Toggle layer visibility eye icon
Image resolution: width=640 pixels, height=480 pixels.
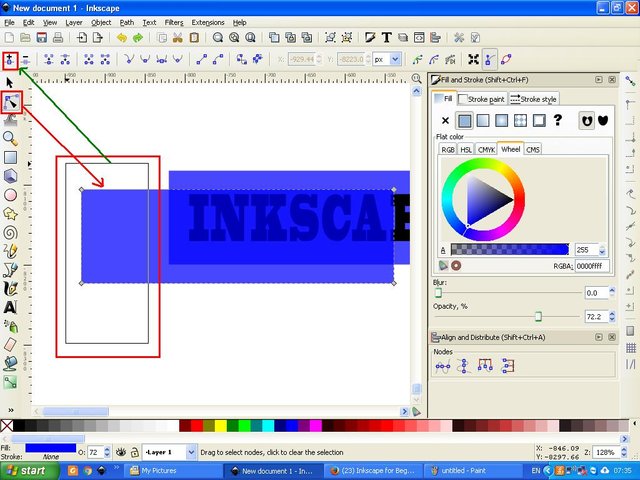click(x=120, y=452)
